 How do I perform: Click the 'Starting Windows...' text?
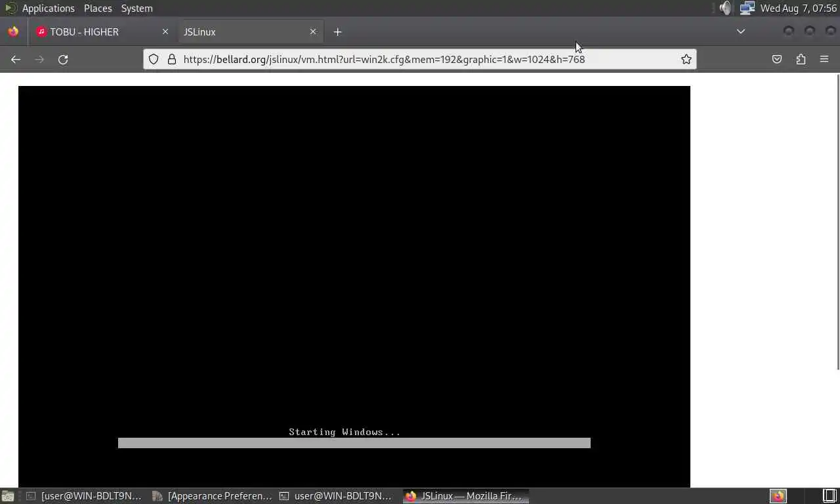[345, 432]
